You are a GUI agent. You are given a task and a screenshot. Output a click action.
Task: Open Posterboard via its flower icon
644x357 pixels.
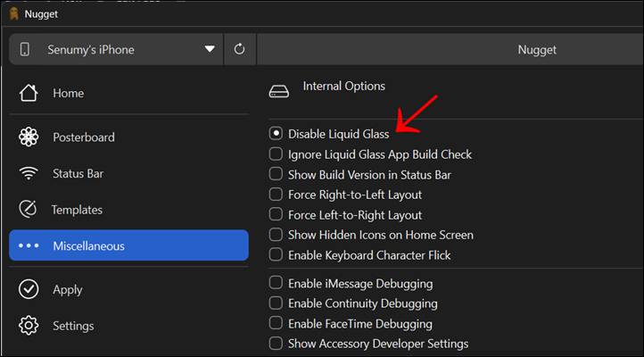click(29, 137)
